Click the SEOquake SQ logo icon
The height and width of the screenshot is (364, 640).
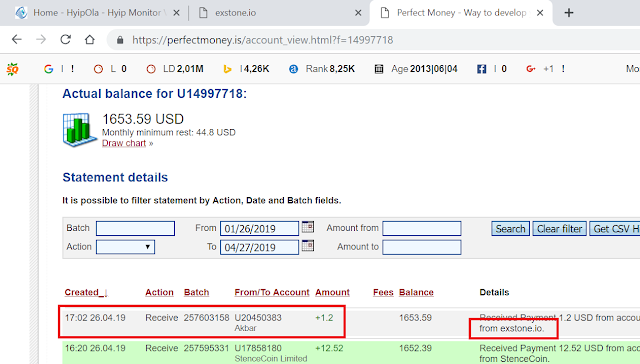tap(13, 69)
